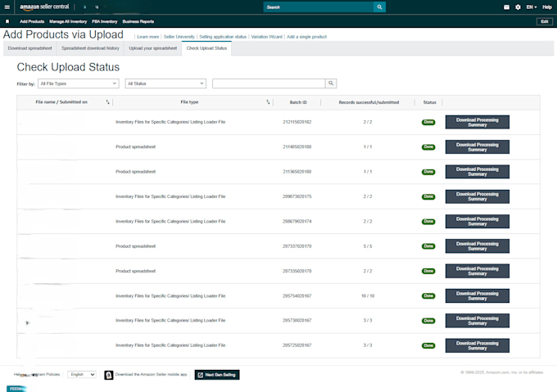Click Download the Amazon Seller mobile app
Viewport: 557px width, 392px height.
point(151,375)
